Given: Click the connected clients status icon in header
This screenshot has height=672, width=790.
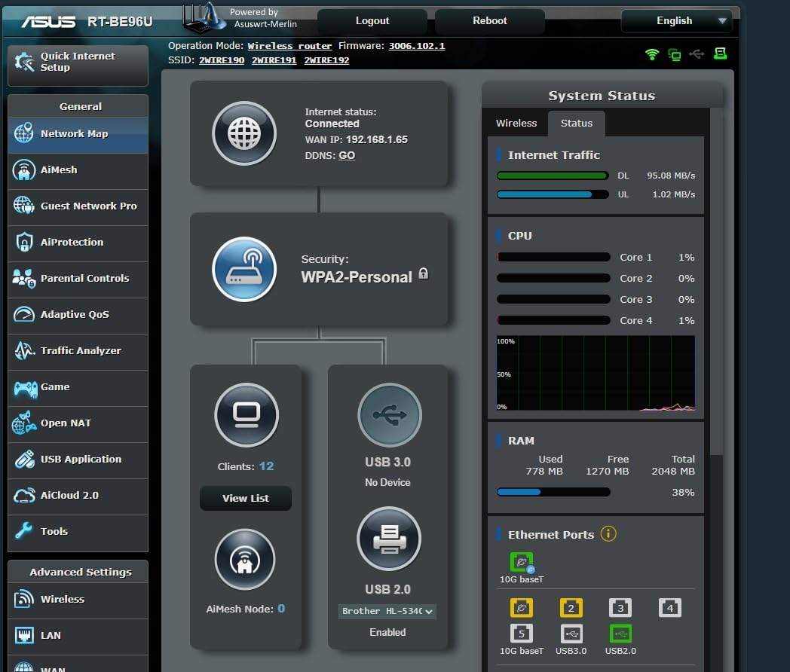Looking at the screenshot, I should (674, 54).
